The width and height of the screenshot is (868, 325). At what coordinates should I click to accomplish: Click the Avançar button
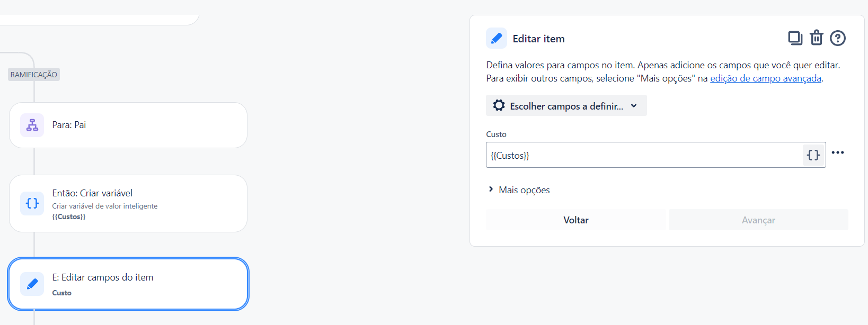[758, 220]
